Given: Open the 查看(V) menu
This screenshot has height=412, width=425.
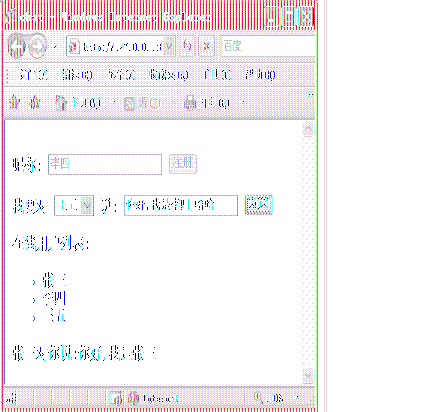Looking at the screenshot, I should [121, 75].
